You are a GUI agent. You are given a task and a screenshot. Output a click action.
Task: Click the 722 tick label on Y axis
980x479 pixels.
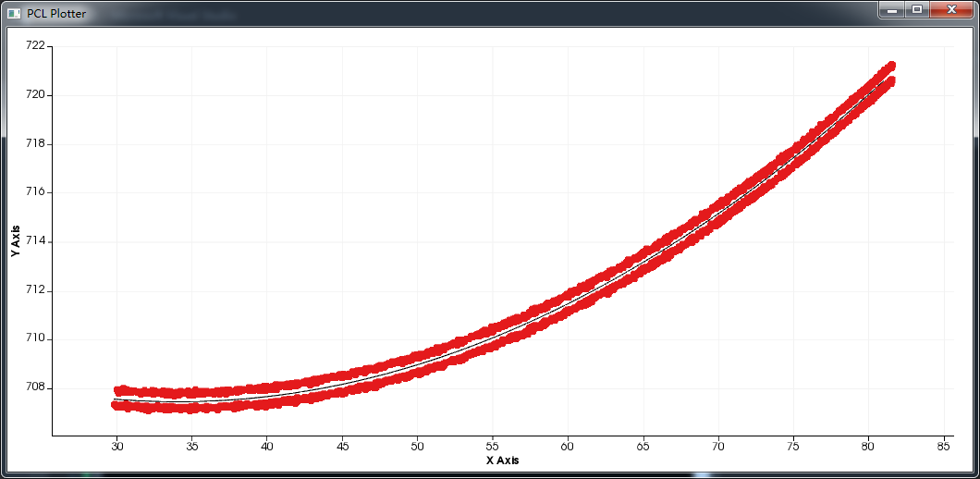pos(36,45)
